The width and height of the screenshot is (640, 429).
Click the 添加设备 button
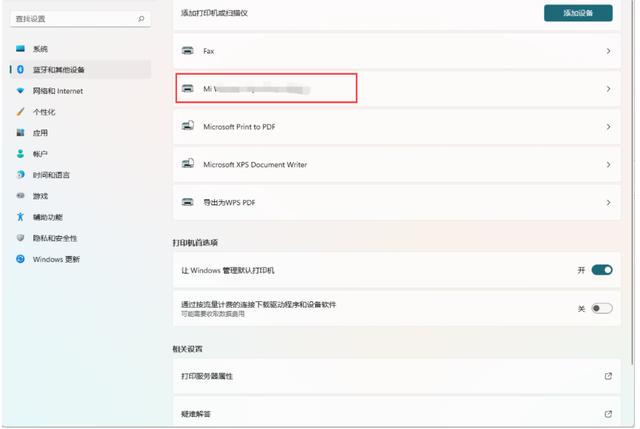[x=578, y=13]
